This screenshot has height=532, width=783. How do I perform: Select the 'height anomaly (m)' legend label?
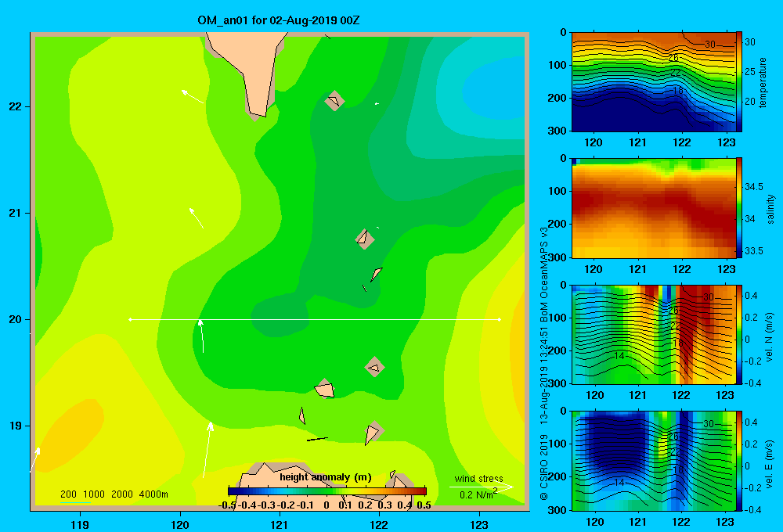326,477
